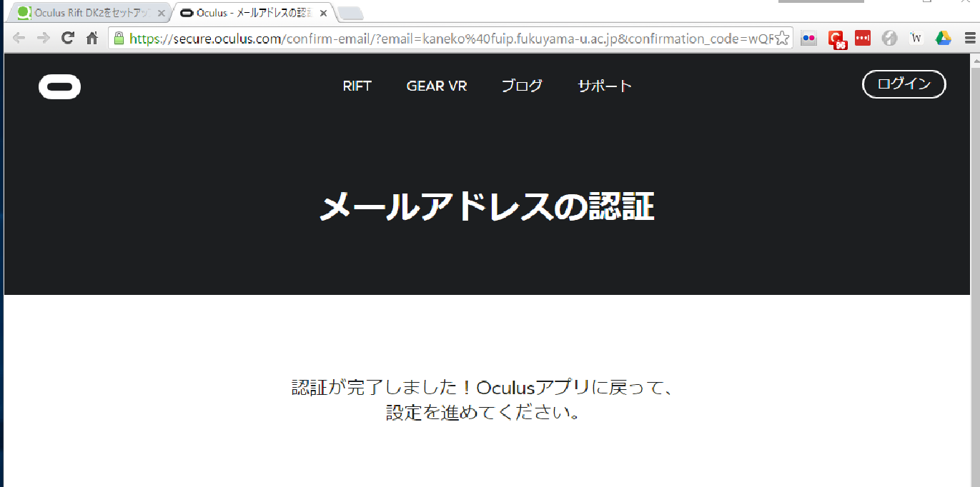Close the Oculus Rift DK2 tab
The width and height of the screenshot is (980, 487).
click(162, 13)
